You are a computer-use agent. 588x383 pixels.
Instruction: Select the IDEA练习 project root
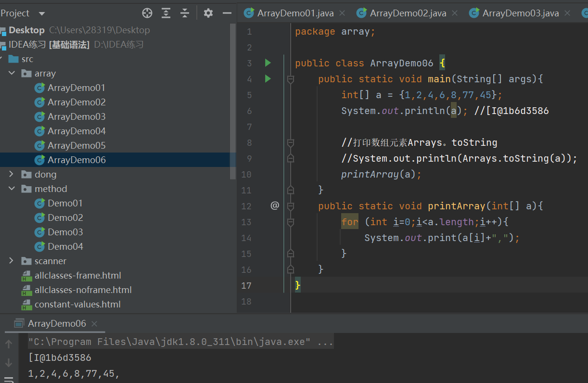pyautogui.click(x=27, y=44)
